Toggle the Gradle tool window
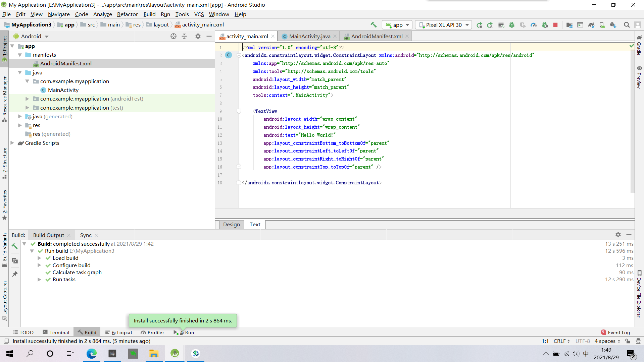Viewport: 644px width, 362px height. [639, 45]
